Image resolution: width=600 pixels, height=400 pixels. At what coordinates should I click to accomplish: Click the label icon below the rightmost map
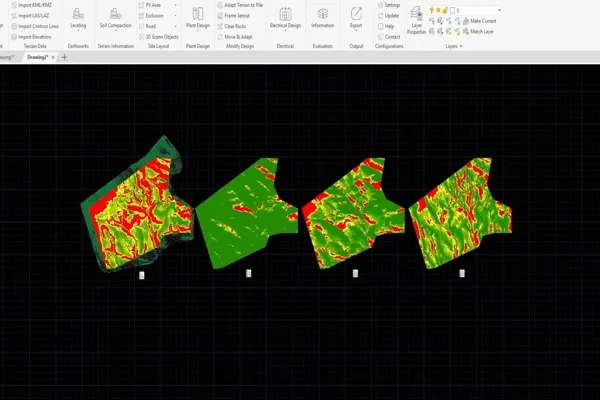(462, 273)
